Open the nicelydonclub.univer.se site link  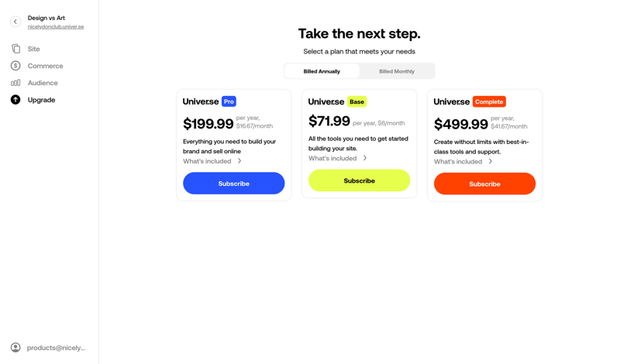[56, 27]
